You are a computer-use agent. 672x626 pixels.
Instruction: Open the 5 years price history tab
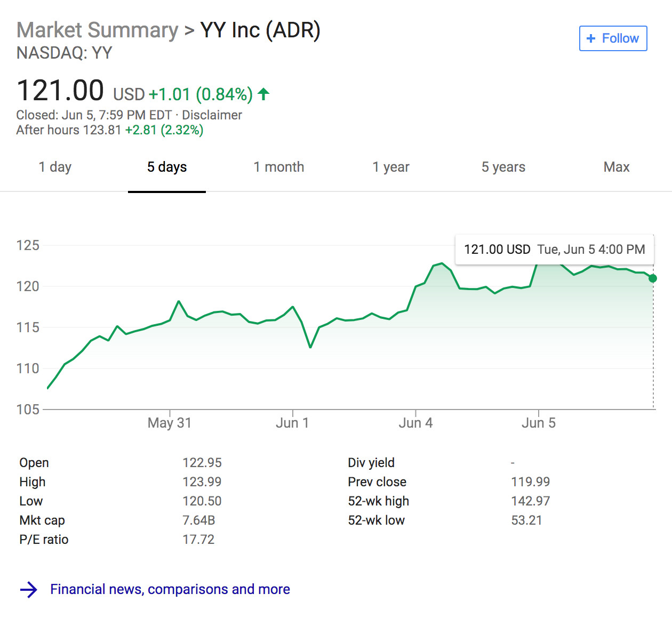503,167
